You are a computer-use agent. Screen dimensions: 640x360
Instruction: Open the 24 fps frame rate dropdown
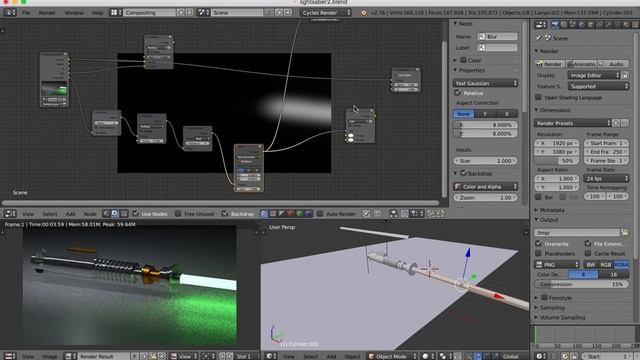coord(607,179)
